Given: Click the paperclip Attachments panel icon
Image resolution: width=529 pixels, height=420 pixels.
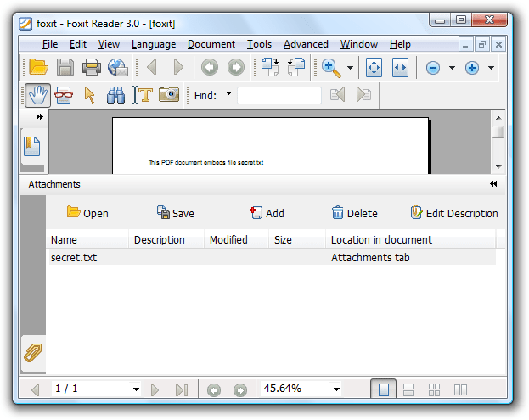Looking at the screenshot, I should (33, 352).
